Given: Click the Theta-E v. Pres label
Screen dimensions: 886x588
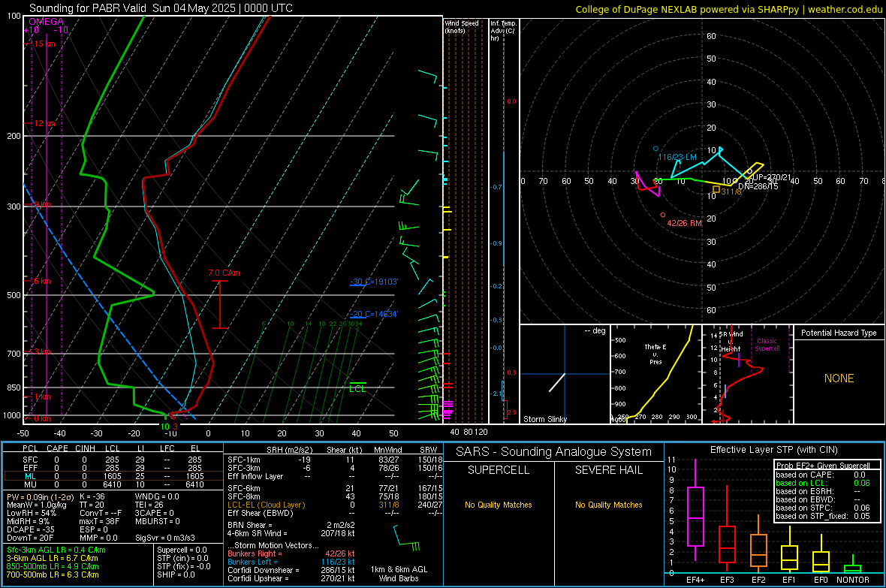Looking at the screenshot, I should pyautogui.click(x=655, y=354).
